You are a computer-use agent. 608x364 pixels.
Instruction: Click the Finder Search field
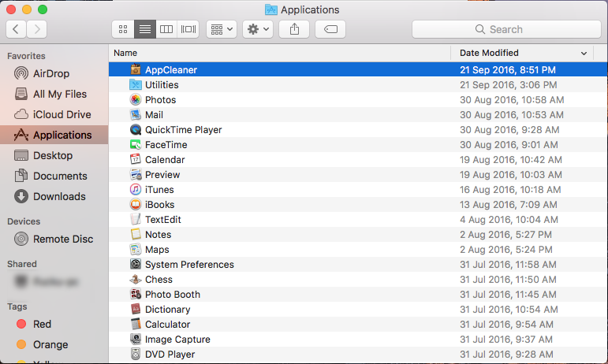506,29
